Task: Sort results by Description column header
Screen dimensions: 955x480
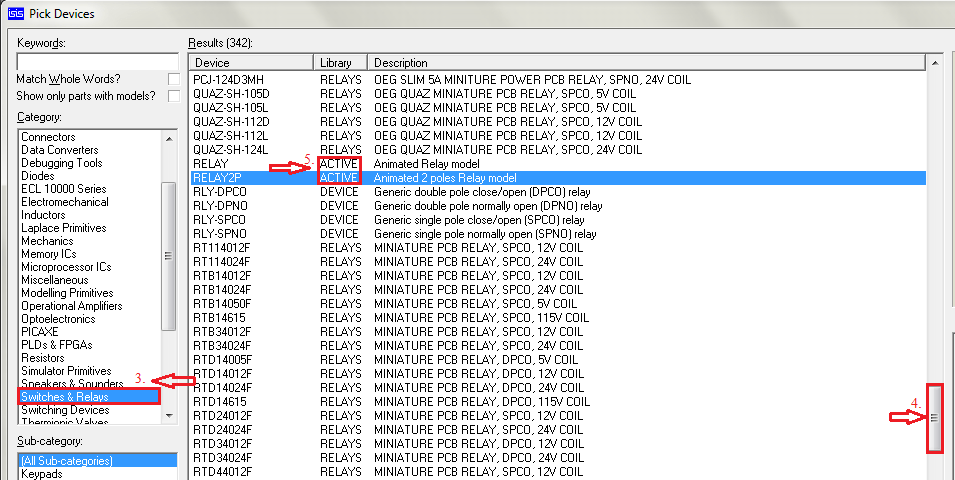Action: [647, 63]
